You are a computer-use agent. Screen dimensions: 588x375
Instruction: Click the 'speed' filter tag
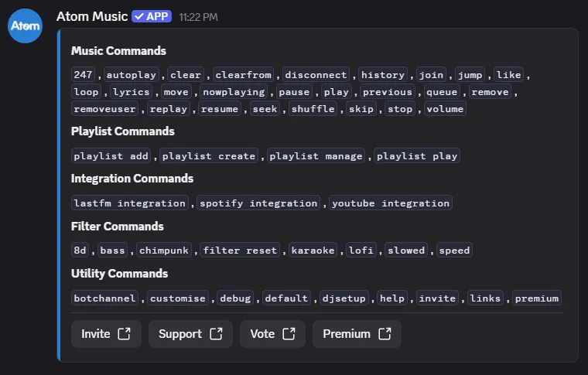pyautogui.click(x=454, y=251)
